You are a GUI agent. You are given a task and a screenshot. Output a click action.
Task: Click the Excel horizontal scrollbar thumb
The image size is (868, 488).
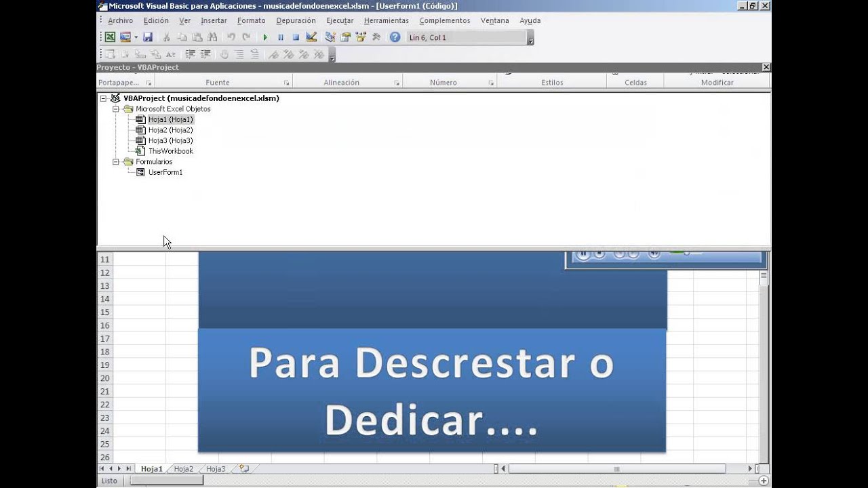(x=617, y=469)
